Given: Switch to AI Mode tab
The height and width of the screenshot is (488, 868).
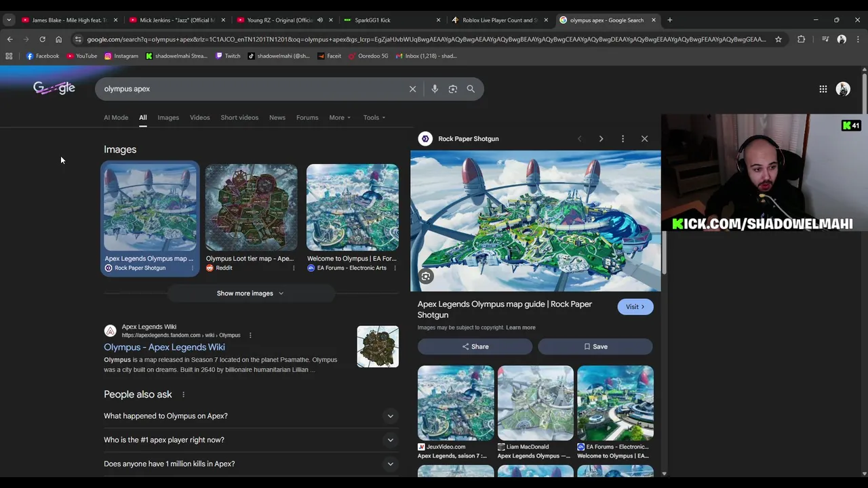Looking at the screenshot, I should click(116, 117).
